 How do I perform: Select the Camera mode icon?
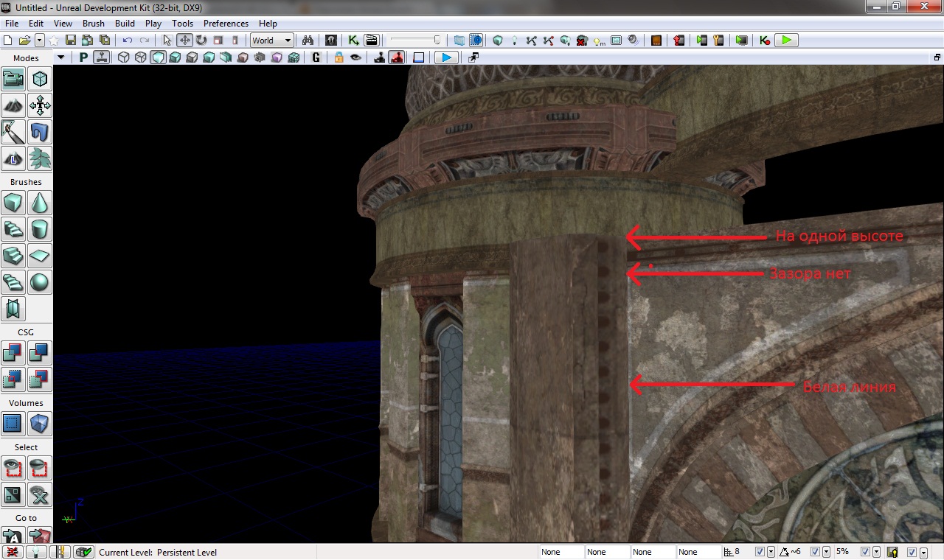coord(13,79)
